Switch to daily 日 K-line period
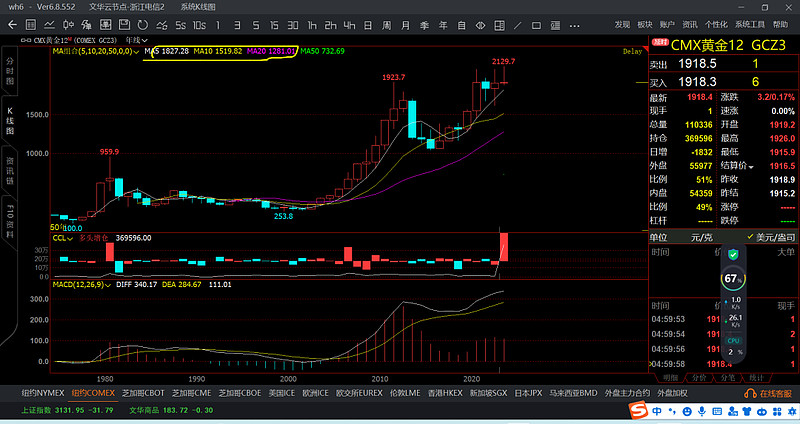Image resolution: width=800 pixels, height=424 pixels. 368,25
